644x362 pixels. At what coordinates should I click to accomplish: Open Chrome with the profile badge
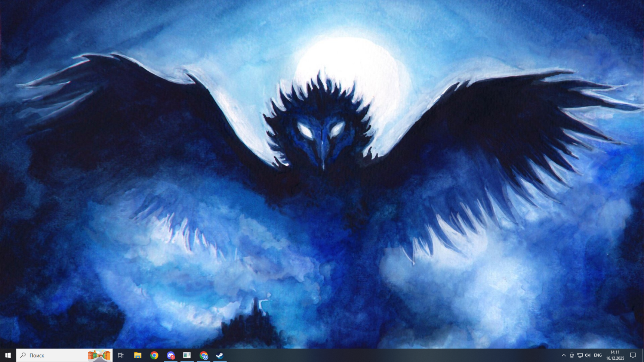(x=204, y=355)
